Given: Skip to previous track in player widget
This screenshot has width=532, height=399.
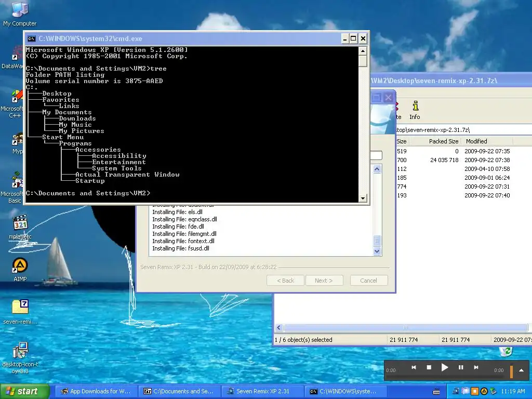Looking at the screenshot, I should pos(414,367).
